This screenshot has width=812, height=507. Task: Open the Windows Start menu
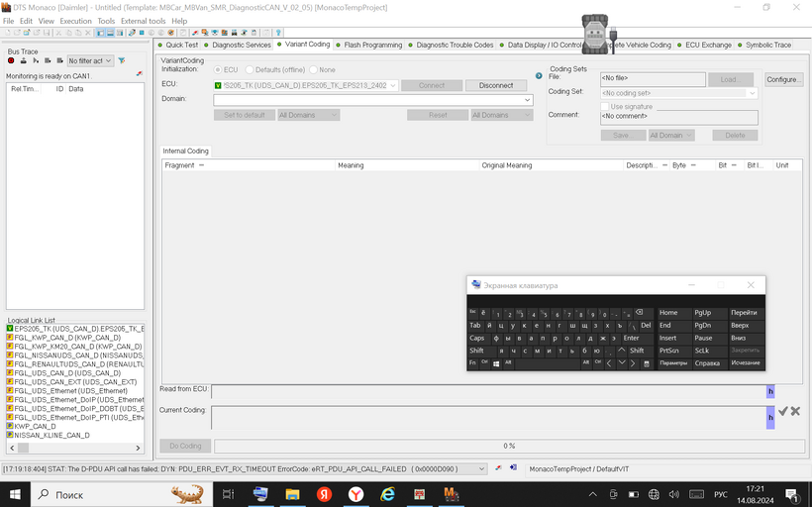click(15, 494)
